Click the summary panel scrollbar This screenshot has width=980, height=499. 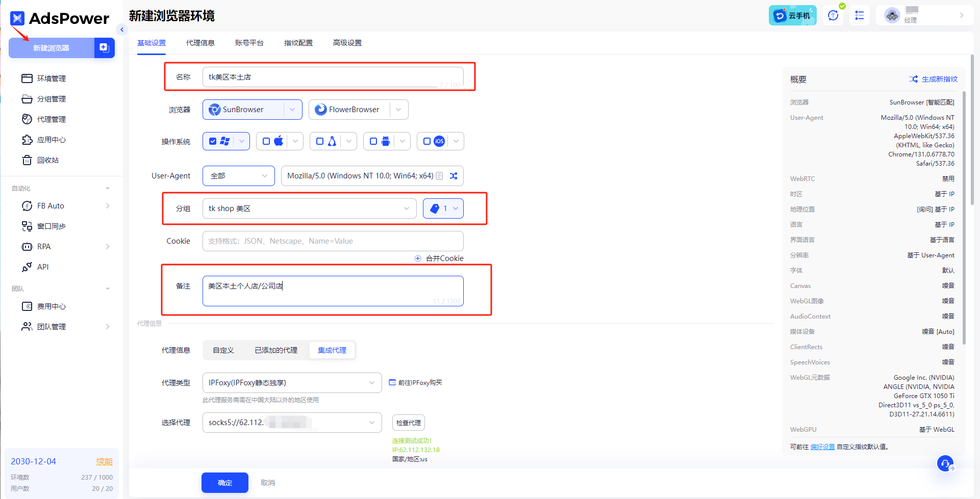point(964,217)
